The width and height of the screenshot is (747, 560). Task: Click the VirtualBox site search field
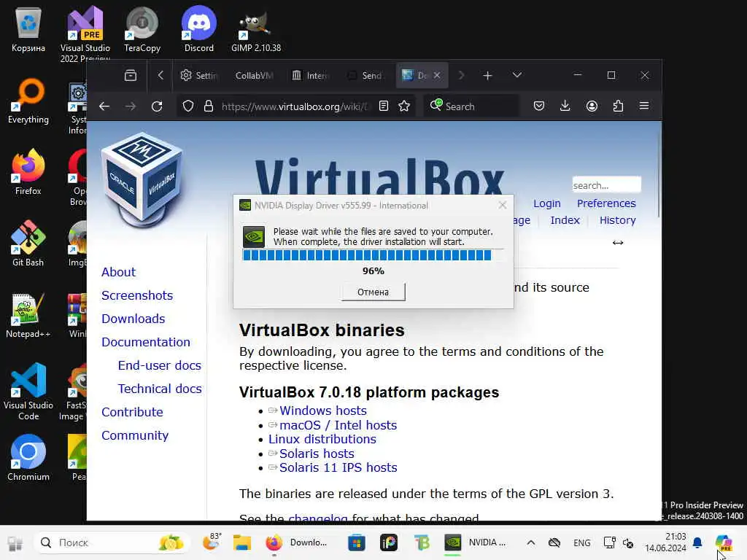point(606,184)
